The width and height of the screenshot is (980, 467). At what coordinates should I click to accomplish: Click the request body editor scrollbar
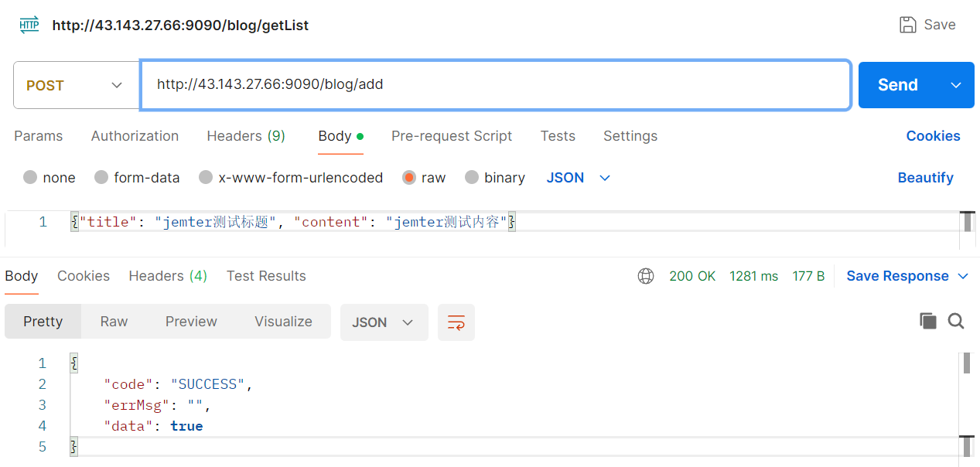pos(968,222)
